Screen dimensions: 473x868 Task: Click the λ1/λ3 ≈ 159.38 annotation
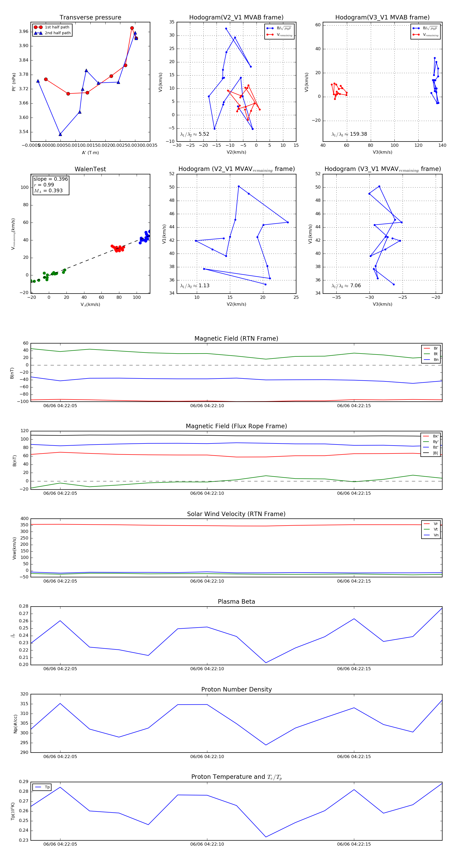click(349, 134)
